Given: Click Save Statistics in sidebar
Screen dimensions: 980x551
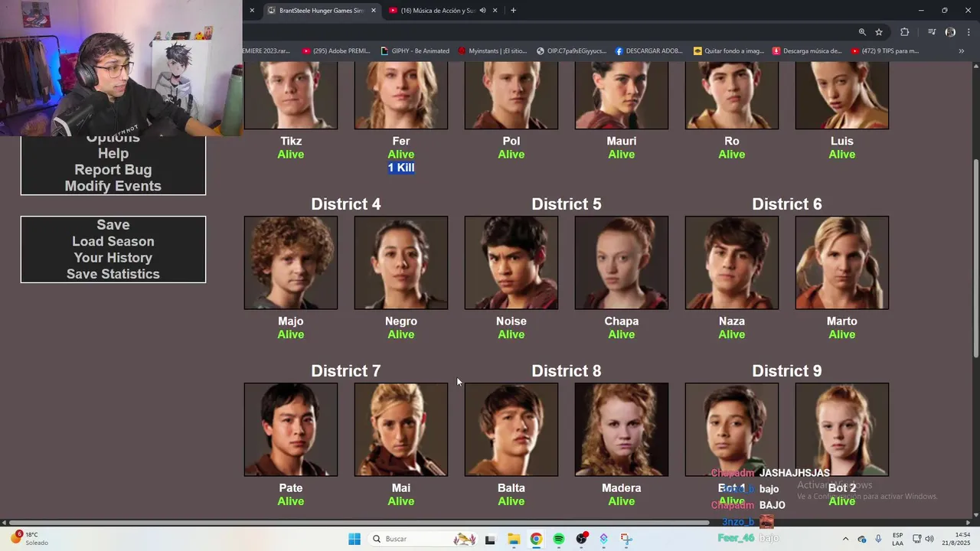Looking at the screenshot, I should click(113, 274).
